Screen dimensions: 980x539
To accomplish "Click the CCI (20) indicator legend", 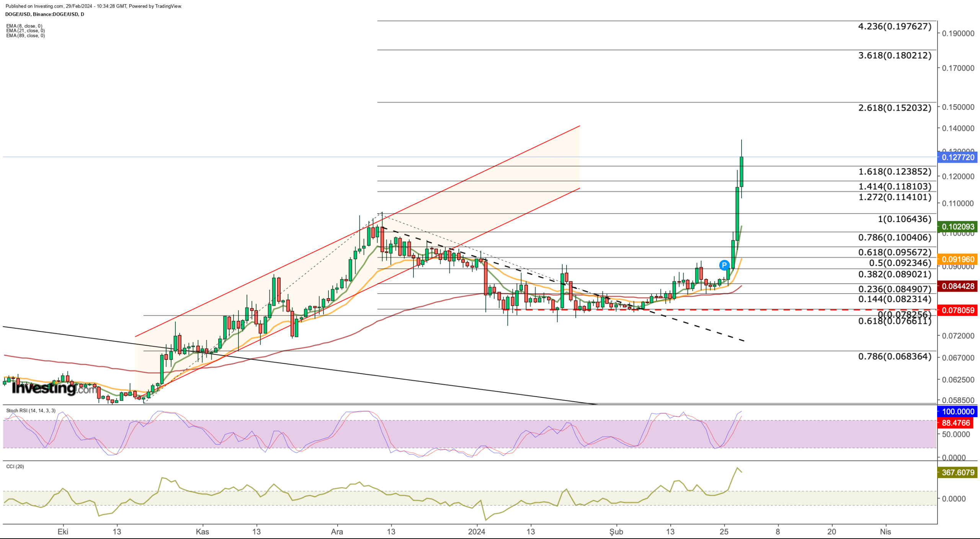I will [x=15, y=466].
